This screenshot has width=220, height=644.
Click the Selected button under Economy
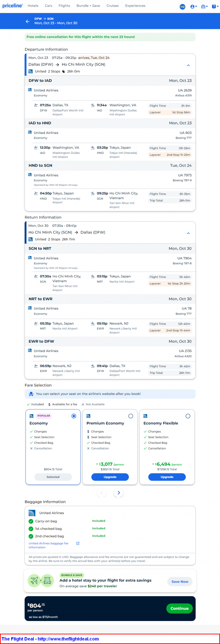coord(53,477)
